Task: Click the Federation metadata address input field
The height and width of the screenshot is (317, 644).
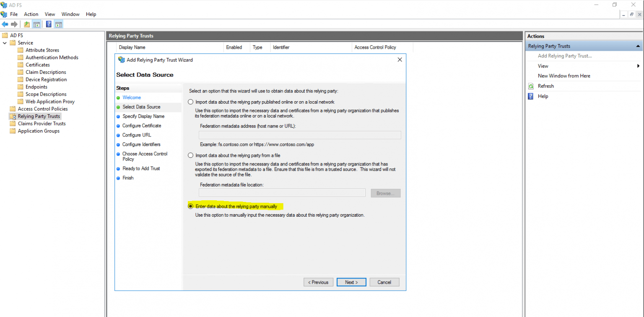Action: pos(299,135)
